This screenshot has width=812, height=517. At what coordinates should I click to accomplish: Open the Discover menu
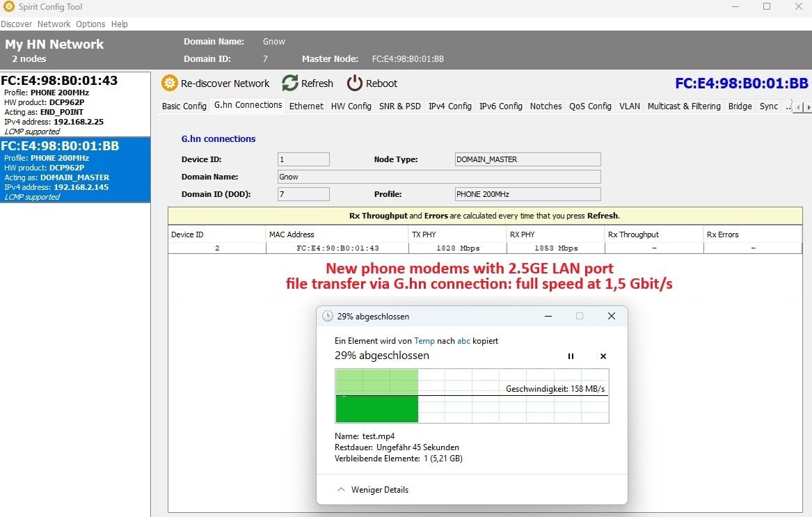16,24
